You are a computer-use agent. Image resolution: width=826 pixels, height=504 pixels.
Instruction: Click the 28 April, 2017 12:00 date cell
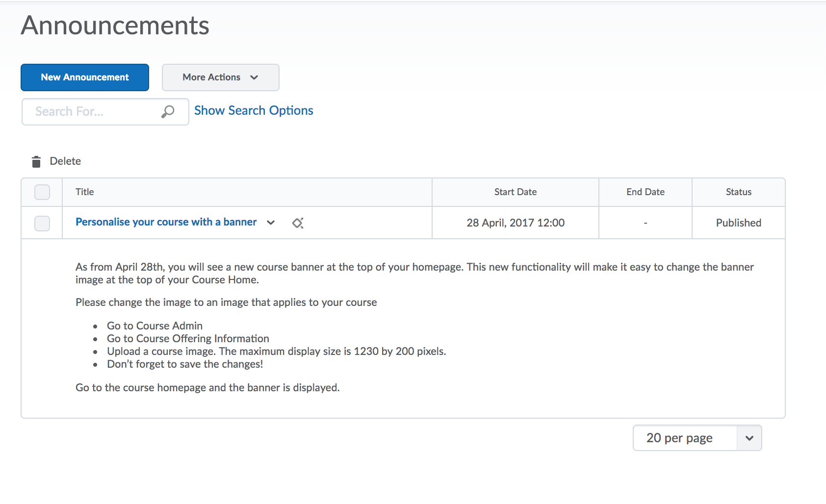click(515, 223)
